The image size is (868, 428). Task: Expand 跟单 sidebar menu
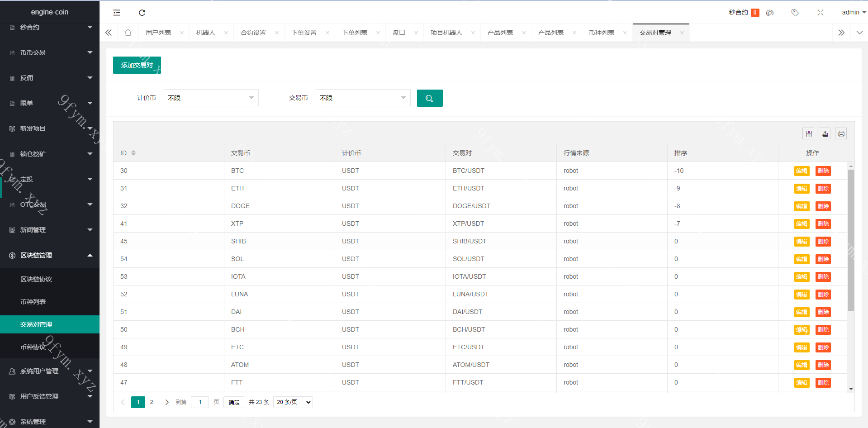(50, 103)
